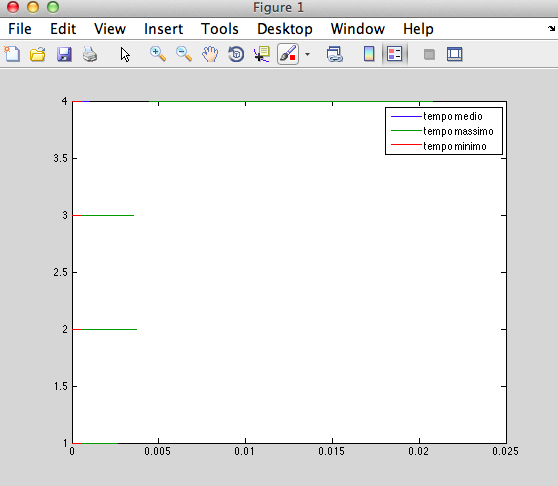558x486 pixels.
Task: Toggle the Brush data tool
Action: point(288,54)
